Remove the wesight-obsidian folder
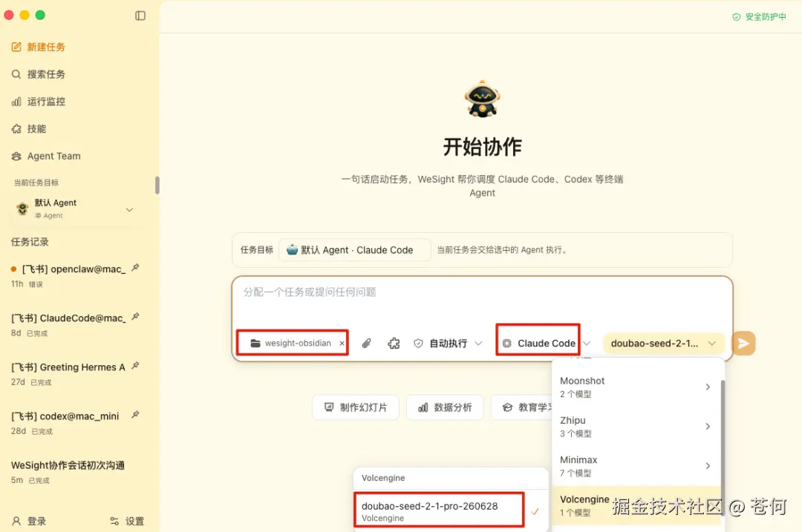The width and height of the screenshot is (802, 532). point(342,344)
